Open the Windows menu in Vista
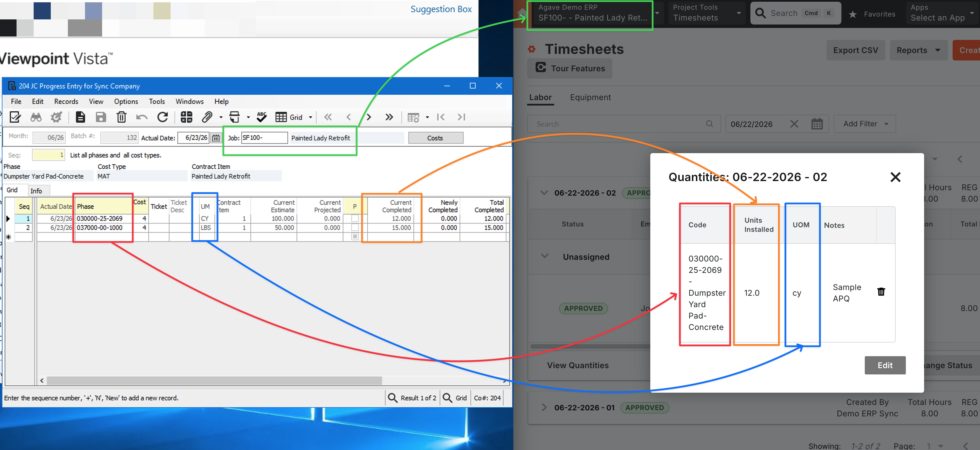The height and width of the screenshot is (450, 980). (x=189, y=102)
